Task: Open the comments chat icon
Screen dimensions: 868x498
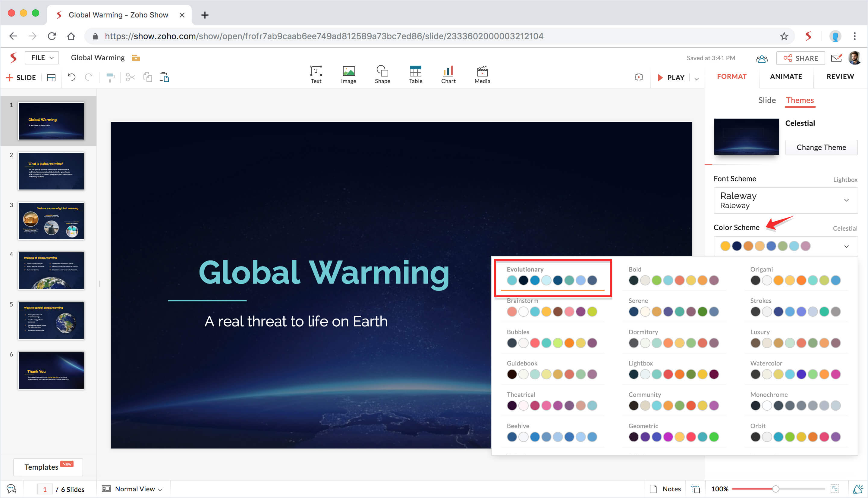Action: pos(11,488)
